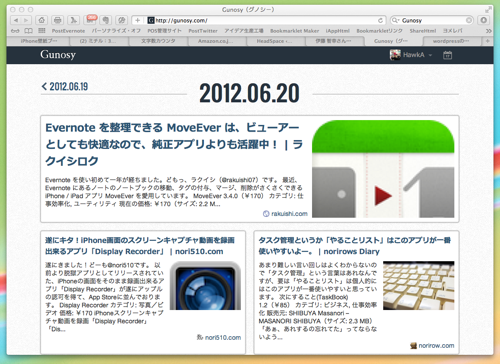Click the reload page icon in address bar
The height and width of the screenshot is (364, 500).
click(x=380, y=20)
